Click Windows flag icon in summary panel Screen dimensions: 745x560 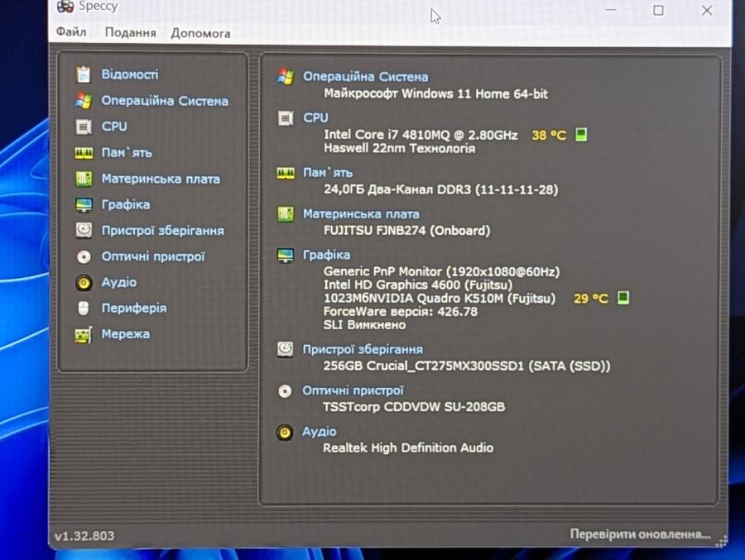coord(286,76)
